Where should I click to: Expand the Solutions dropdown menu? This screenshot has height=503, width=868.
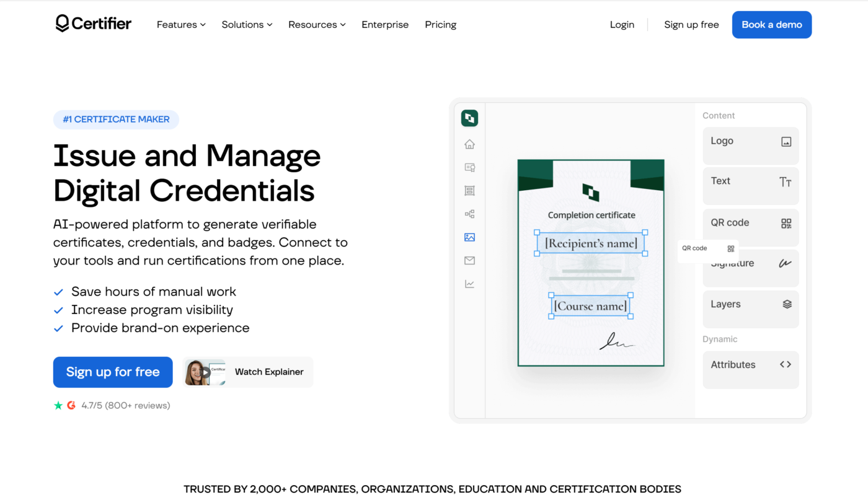tap(247, 25)
